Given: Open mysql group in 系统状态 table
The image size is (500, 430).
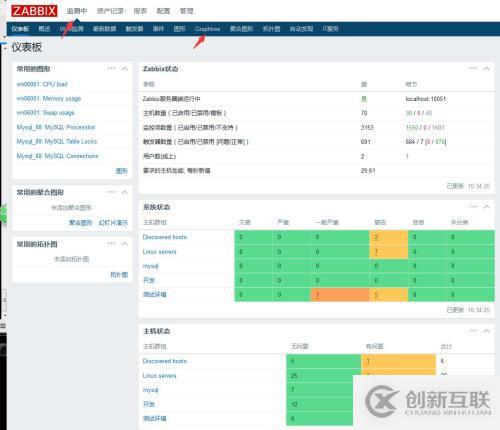Looking at the screenshot, I should [x=151, y=266].
